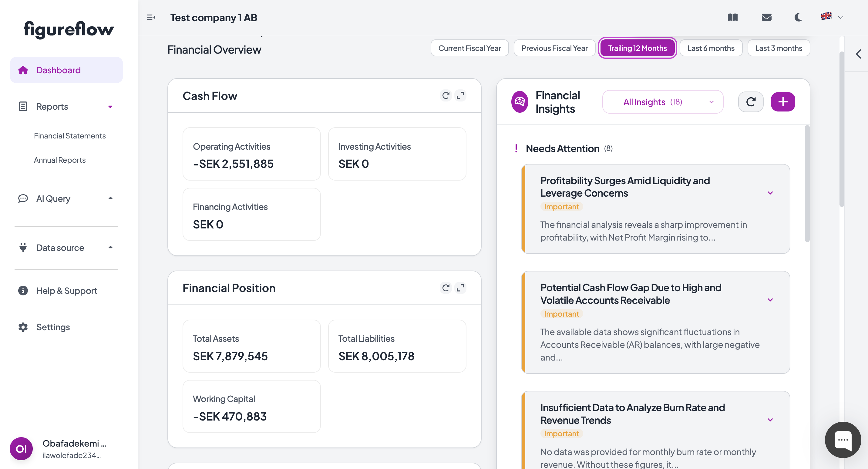868x469 pixels.
Task: Refresh Financial Insights button
Action: point(750,102)
